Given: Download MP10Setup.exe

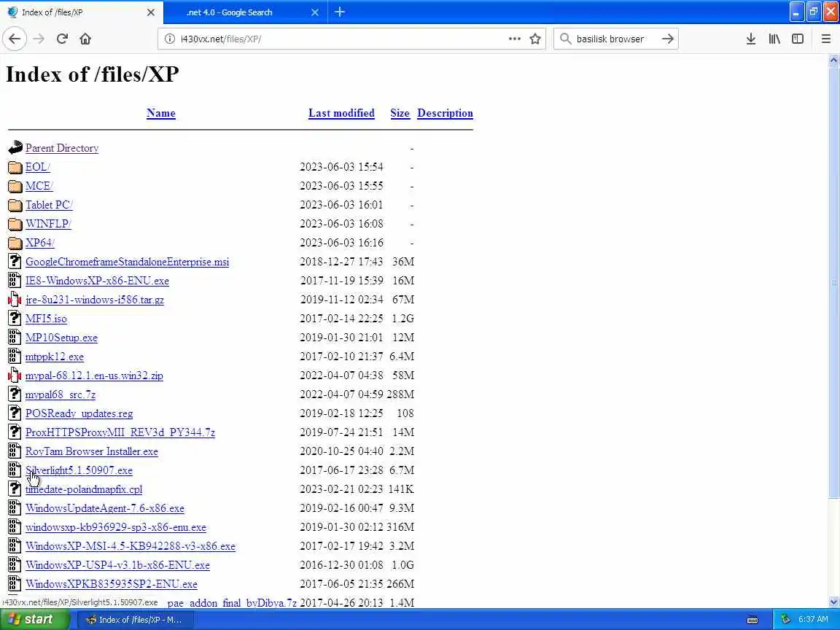Looking at the screenshot, I should tap(61, 338).
